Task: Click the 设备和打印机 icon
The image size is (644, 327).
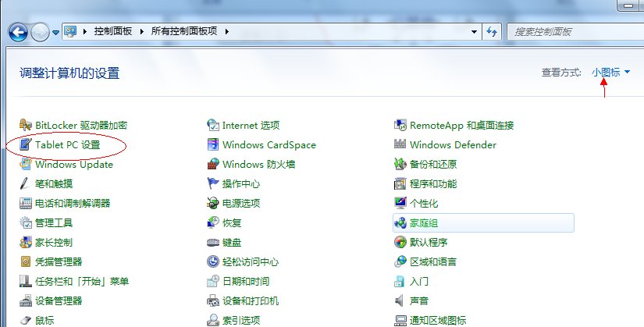Action: (213, 300)
